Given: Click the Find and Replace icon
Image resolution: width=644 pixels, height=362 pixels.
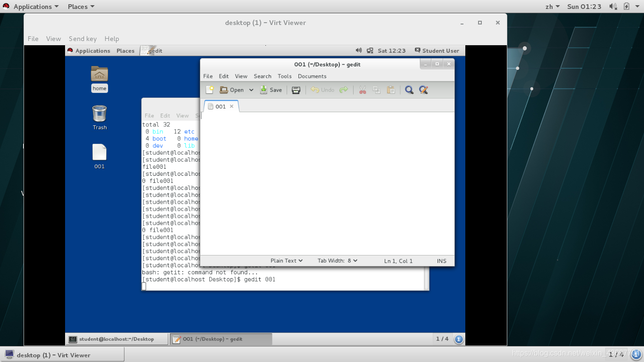Looking at the screenshot, I should coord(423,90).
